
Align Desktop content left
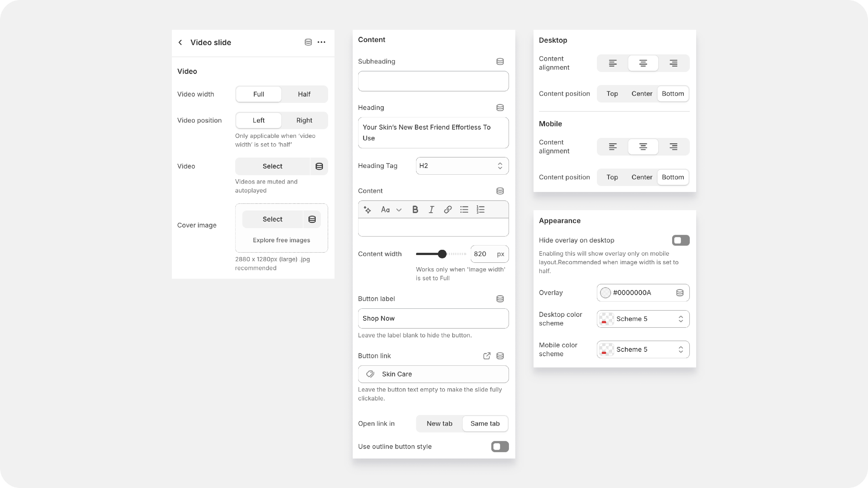(x=613, y=63)
